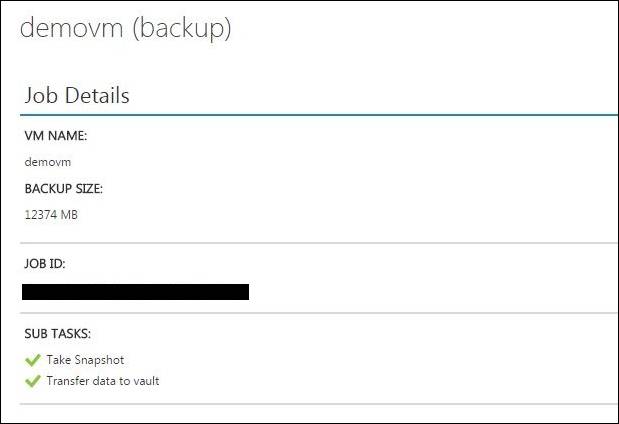Click the divider line above SUB TASKS

(x=318, y=313)
